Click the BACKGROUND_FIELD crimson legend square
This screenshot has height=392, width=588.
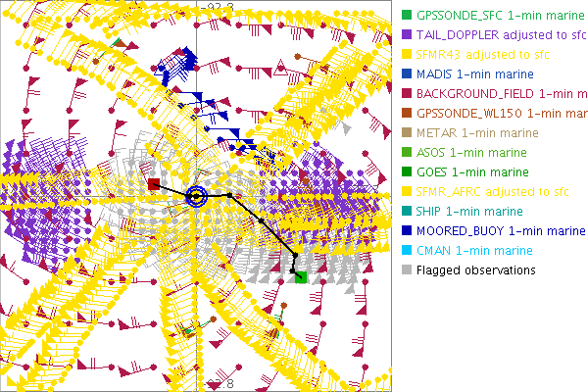(x=407, y=94)
